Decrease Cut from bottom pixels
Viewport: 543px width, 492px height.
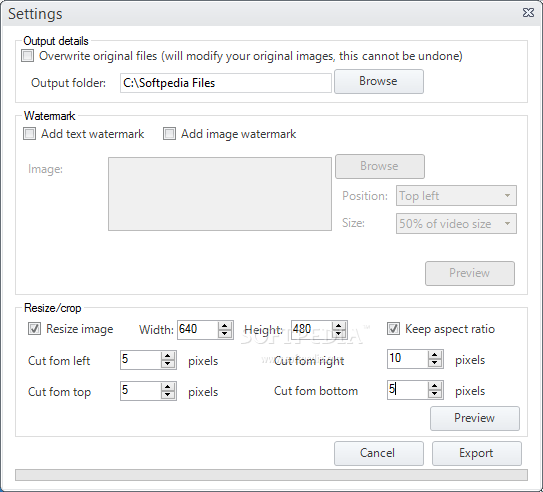[435, 394]
